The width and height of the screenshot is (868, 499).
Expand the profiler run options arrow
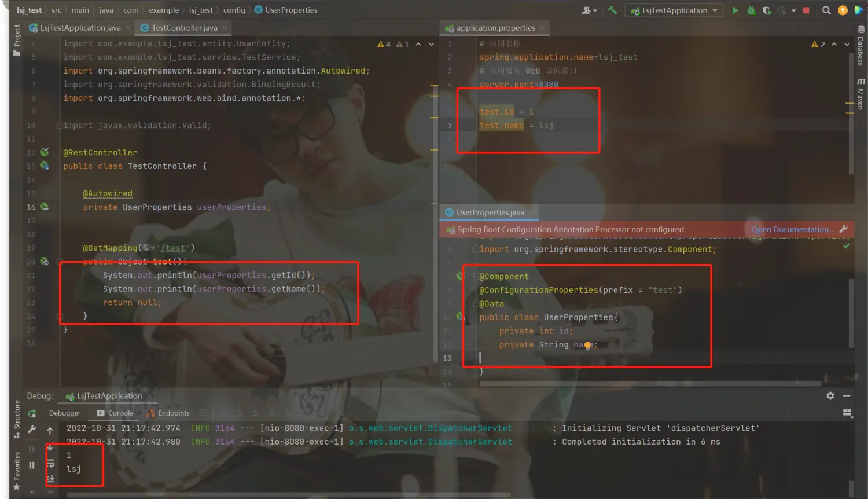click(793, 10)
